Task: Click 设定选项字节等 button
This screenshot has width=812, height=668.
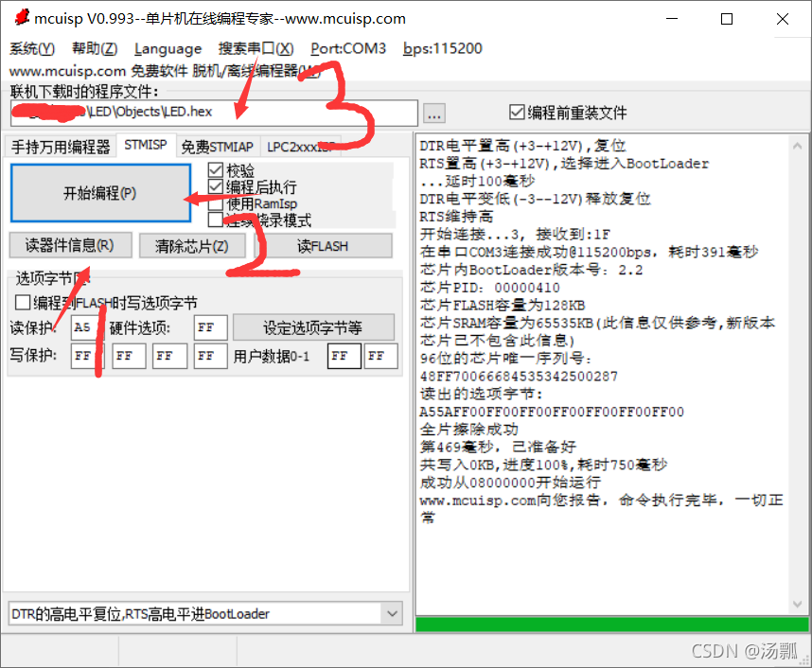Action: click(x=313, y=327)
